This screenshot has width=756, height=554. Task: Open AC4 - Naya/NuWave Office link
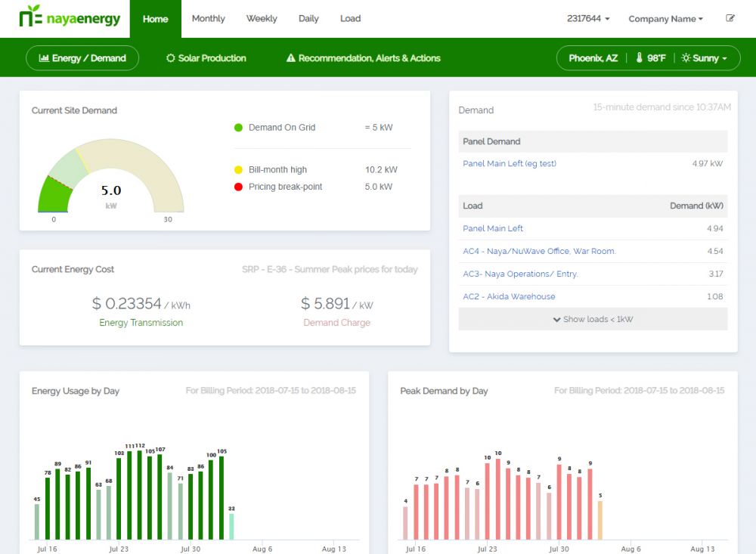pyautogui.click(x=539, y=251)
